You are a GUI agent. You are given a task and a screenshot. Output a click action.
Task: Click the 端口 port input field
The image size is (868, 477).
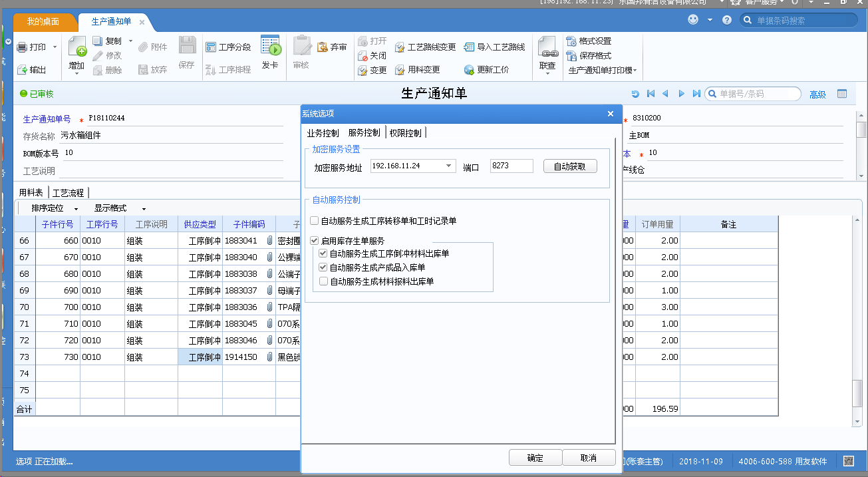(511, 166)
